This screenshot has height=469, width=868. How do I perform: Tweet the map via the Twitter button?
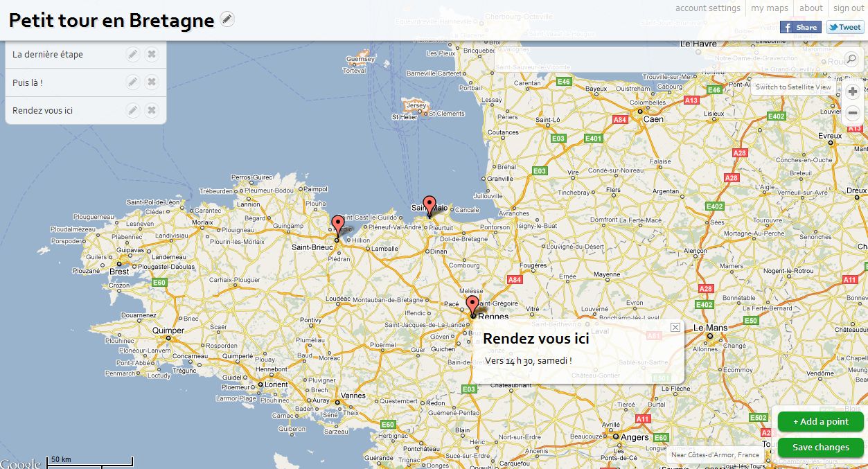click(x=844, y=26)
